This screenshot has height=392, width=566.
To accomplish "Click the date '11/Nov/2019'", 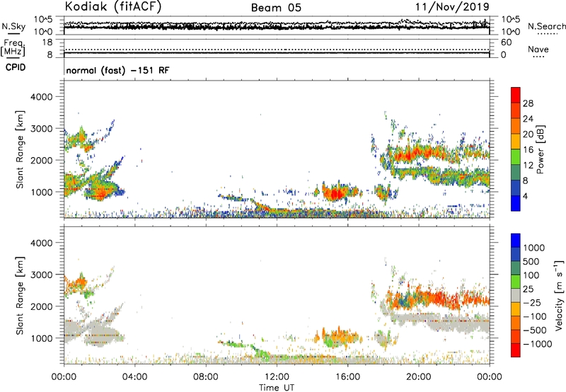I will click(x=452, y=6).
